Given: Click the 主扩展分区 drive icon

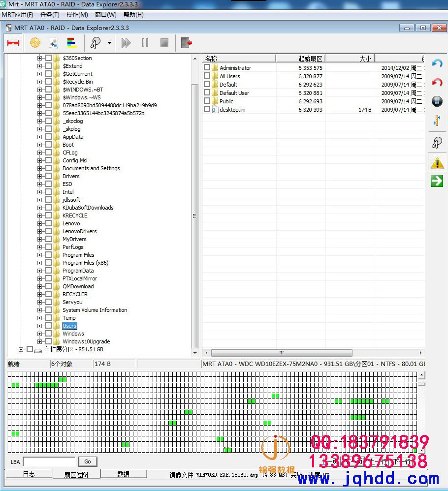Looking at the screenshot, I should 38,350.
